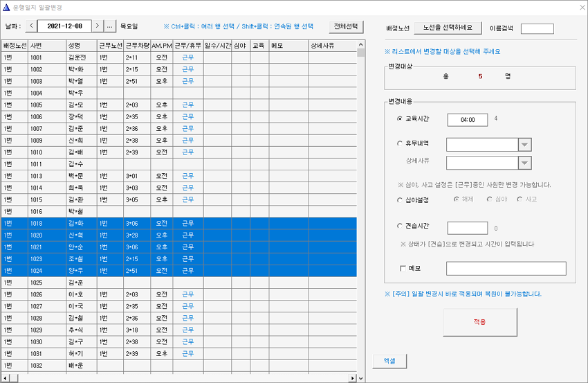Click the app logo icon in title bar

point(6,7)
